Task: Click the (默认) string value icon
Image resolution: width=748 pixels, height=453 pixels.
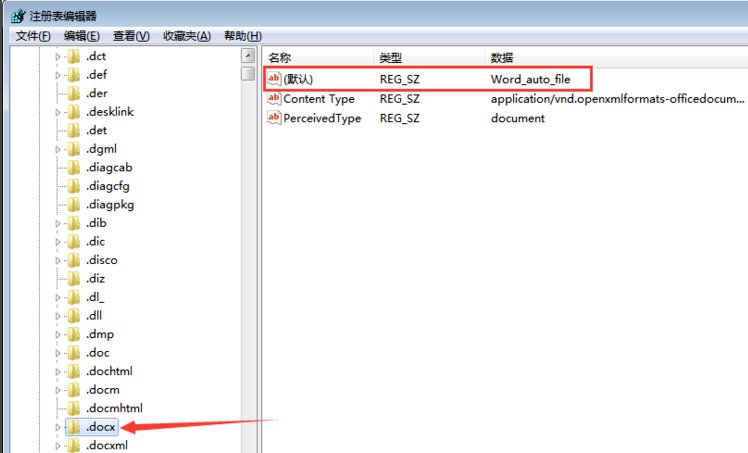Action: click(274, 79)
